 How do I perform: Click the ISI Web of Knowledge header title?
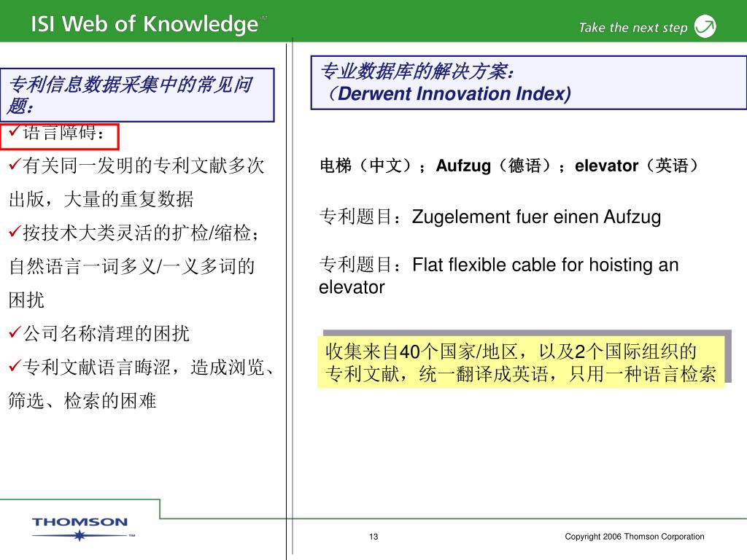click(x=144, y=24)
